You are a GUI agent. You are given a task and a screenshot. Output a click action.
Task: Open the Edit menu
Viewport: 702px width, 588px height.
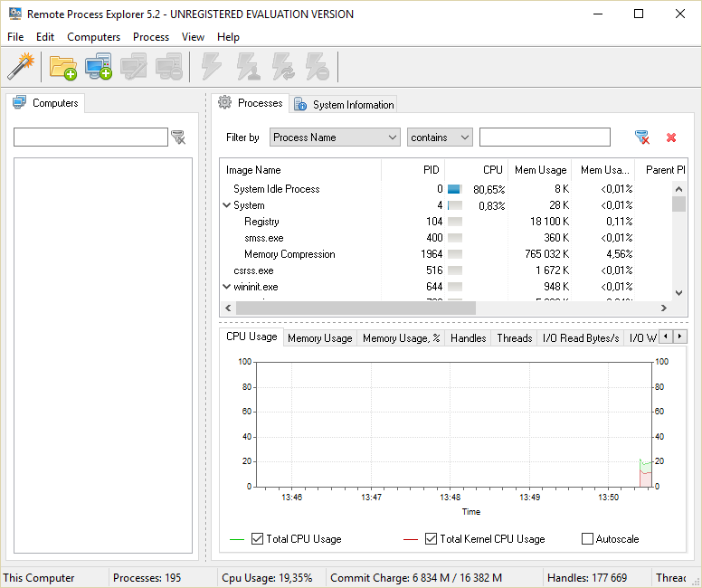(45, 37)
